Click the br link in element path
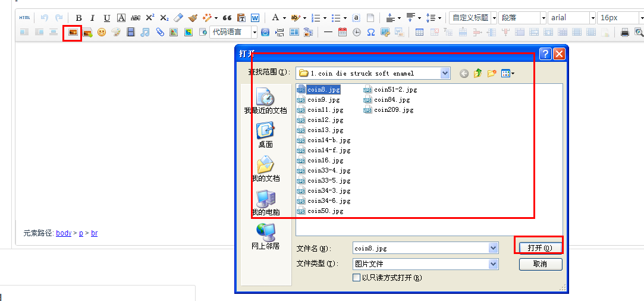This screenshot has width=644, height=301. coord(95,233)
